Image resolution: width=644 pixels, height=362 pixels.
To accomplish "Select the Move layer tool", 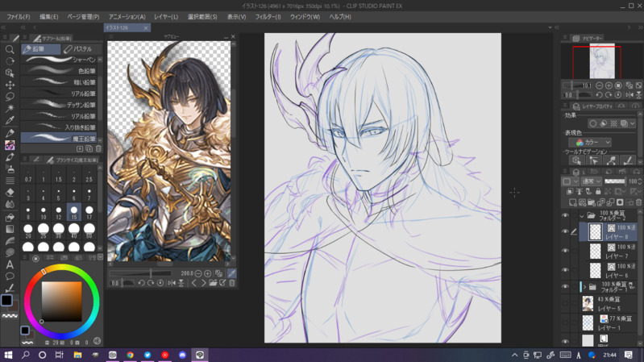I will (x=10, y=85).
